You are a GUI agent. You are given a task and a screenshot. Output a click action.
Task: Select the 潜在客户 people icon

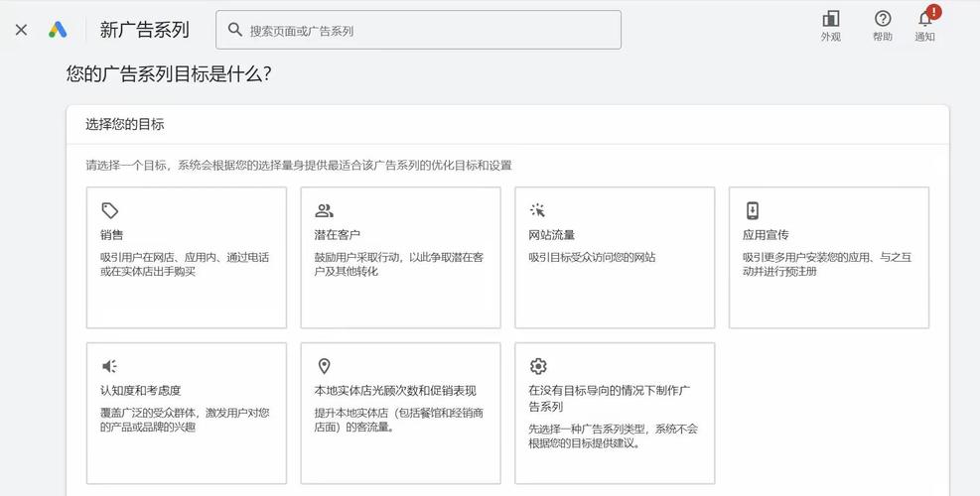point(324,210)
